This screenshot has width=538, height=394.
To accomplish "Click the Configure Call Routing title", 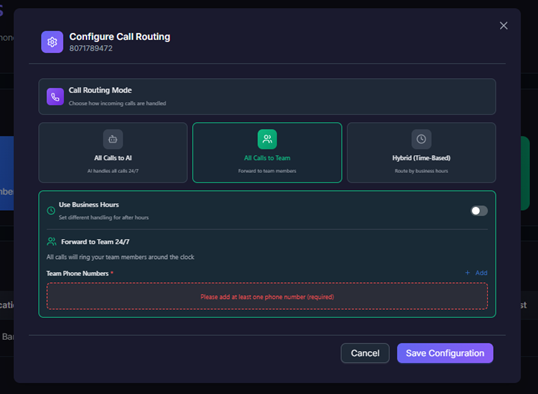I will (x=120, y=37).
